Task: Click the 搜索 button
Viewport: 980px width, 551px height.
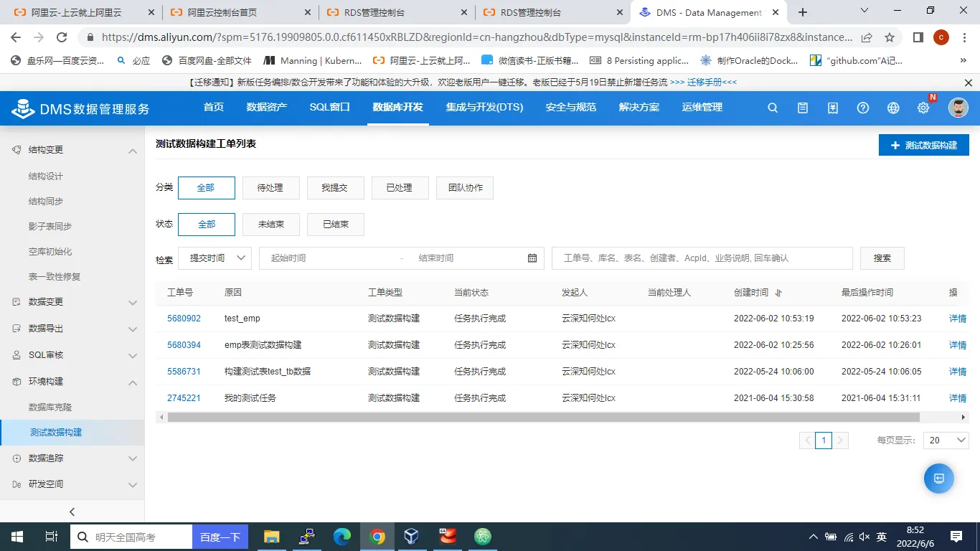Action: pos(882,258)
